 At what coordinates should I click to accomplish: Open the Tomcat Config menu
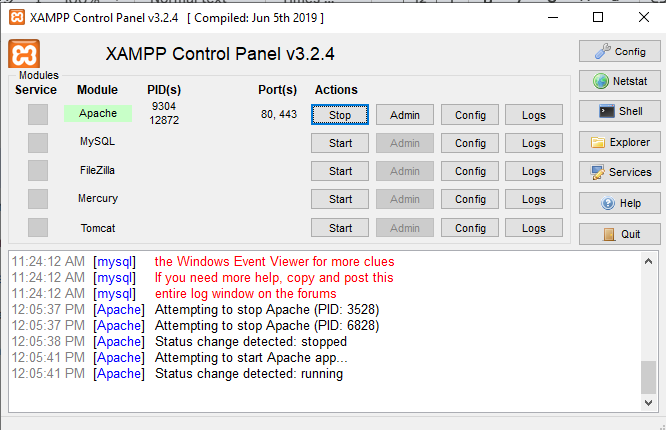pyautogui.click(x=470, y=228)
